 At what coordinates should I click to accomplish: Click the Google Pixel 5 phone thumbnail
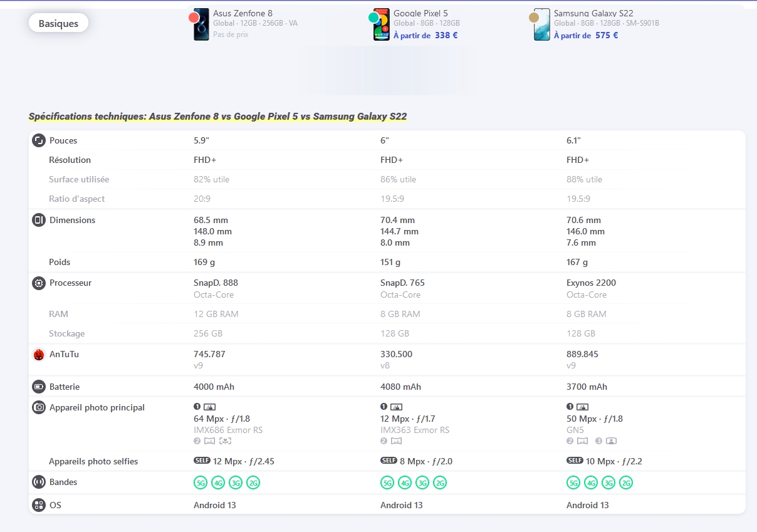point(382,24)
